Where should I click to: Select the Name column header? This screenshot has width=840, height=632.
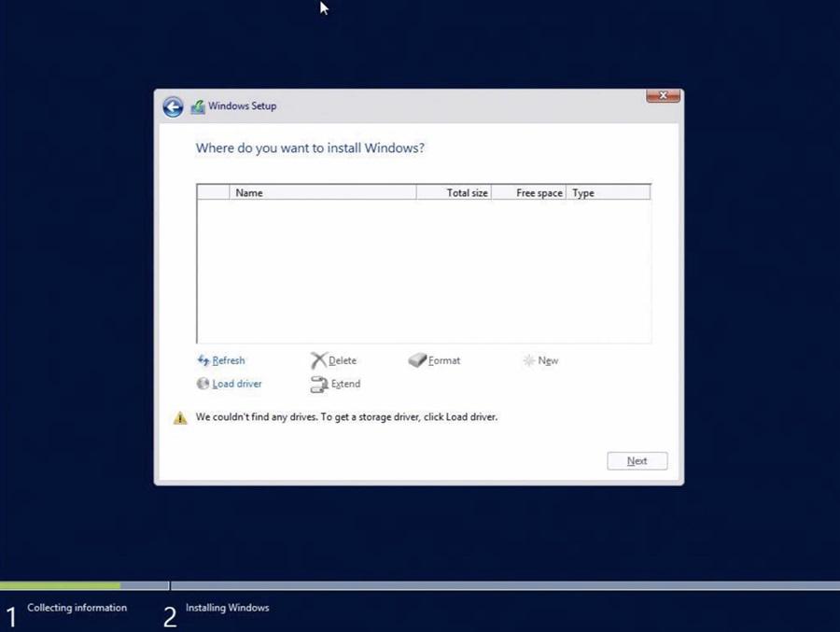click(249, 192)
